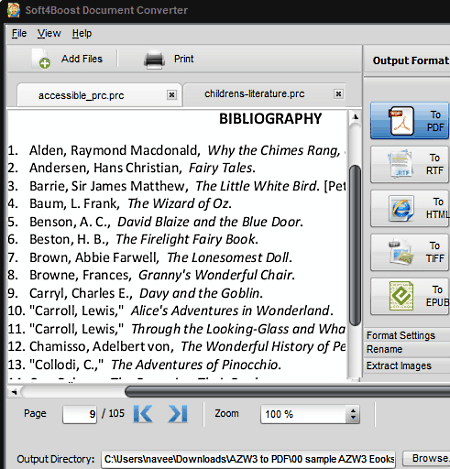
Task: Click the Browse button
Action: 426,459
